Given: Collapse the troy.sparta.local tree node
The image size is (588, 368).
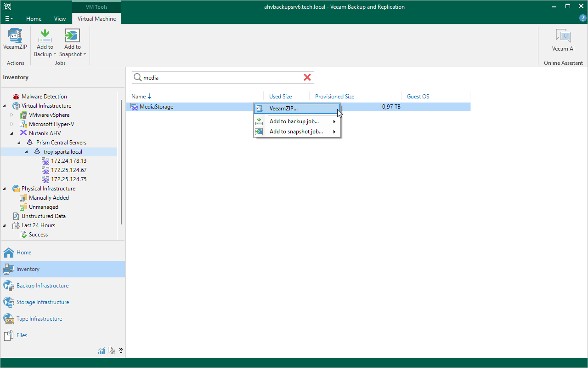Looking at the screenshot, I should tap(27, 152).
